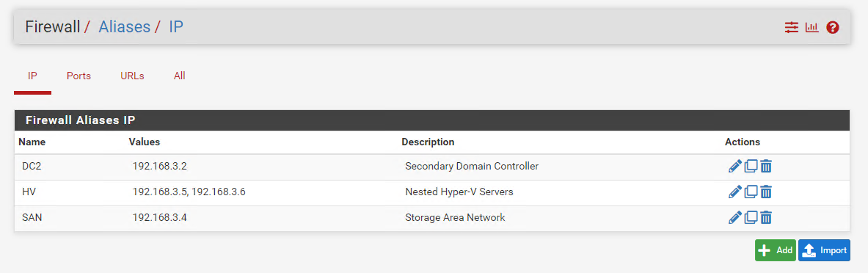This screenshot has height=273, width=868.
Task: Copy the SAN alias entry
Action: (x=751, y=218)
